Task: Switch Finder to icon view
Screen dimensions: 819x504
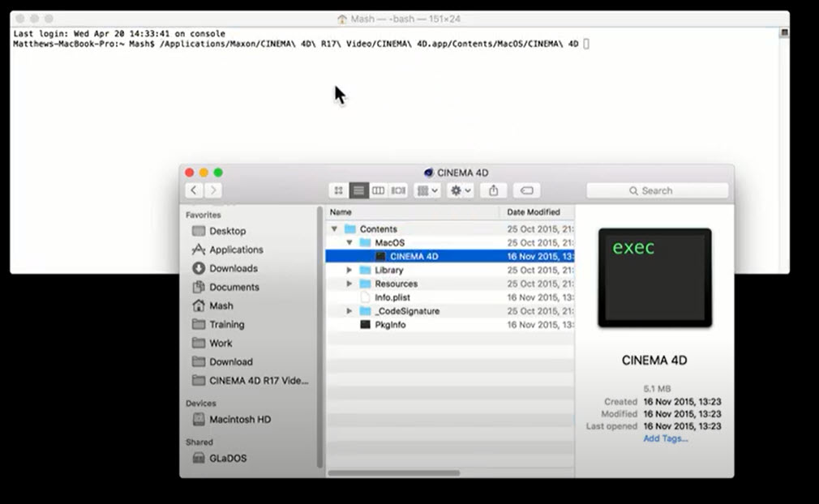Action: click(x=338, y=190)
